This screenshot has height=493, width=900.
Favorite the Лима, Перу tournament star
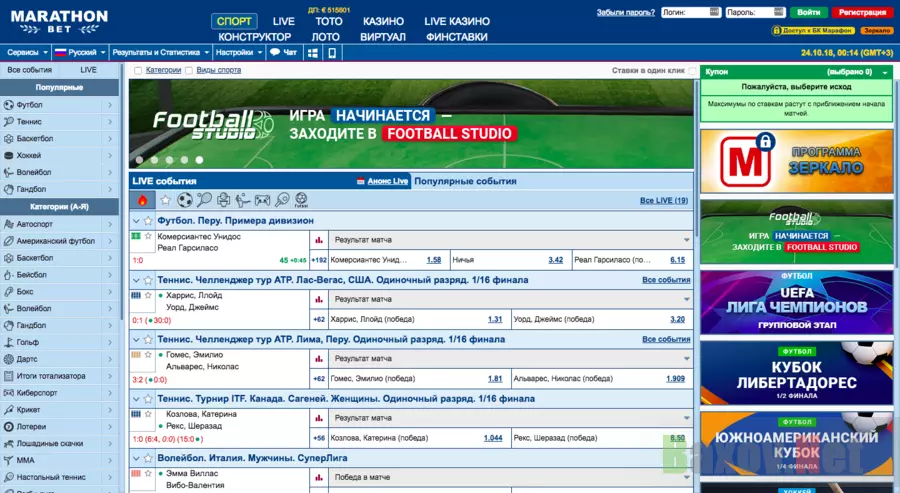(148, 340)
